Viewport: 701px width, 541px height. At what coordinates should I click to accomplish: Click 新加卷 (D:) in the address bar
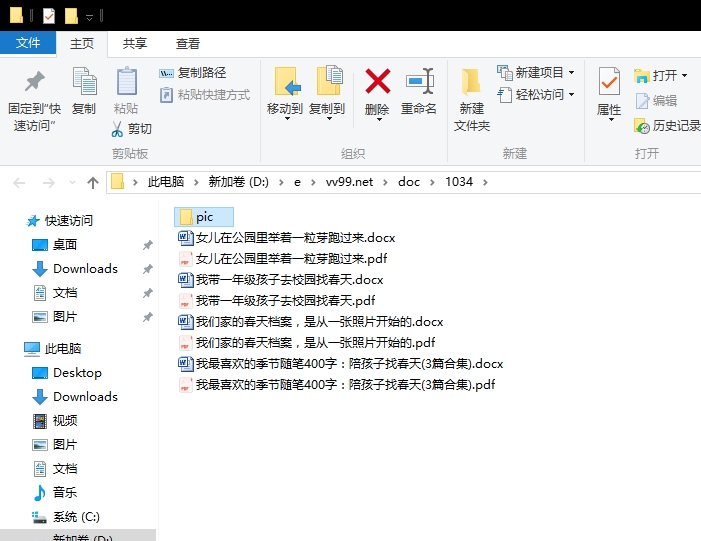coord(238,182)
